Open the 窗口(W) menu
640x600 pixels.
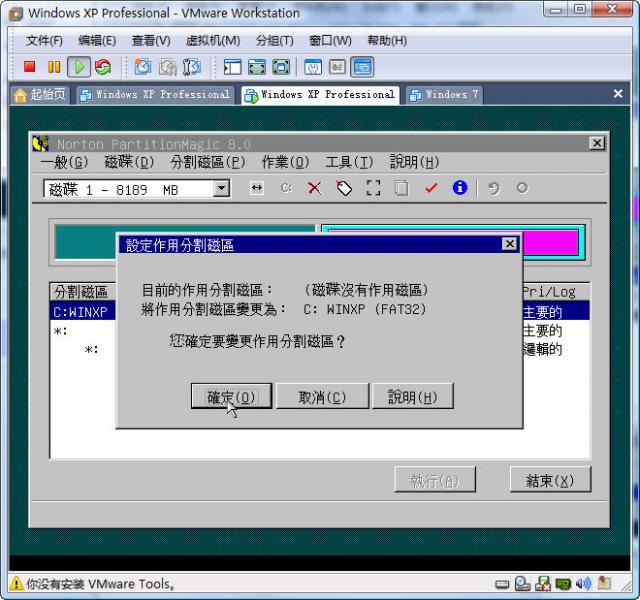point(330,41)
